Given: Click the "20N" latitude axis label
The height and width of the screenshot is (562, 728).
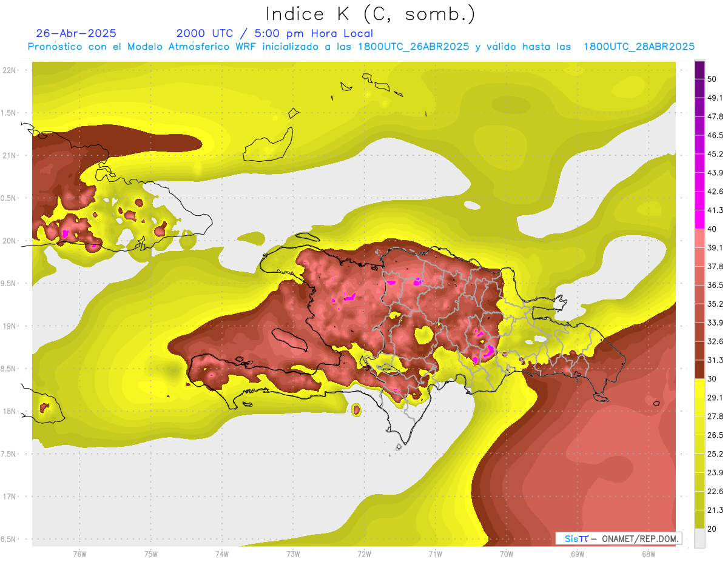Looking at the screenshot, I should (x=9, y=241).
